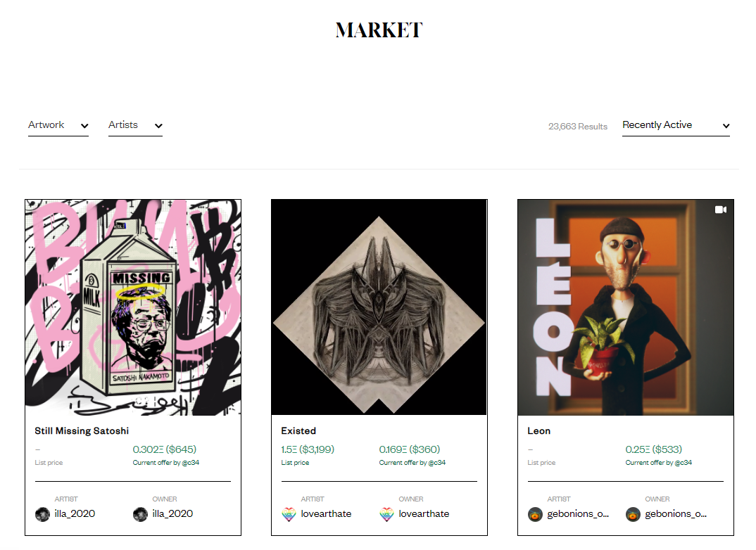Click the 0.25Ξ ($533) current offer on Leon
756x550 pixels.
(x=654, y=449)
